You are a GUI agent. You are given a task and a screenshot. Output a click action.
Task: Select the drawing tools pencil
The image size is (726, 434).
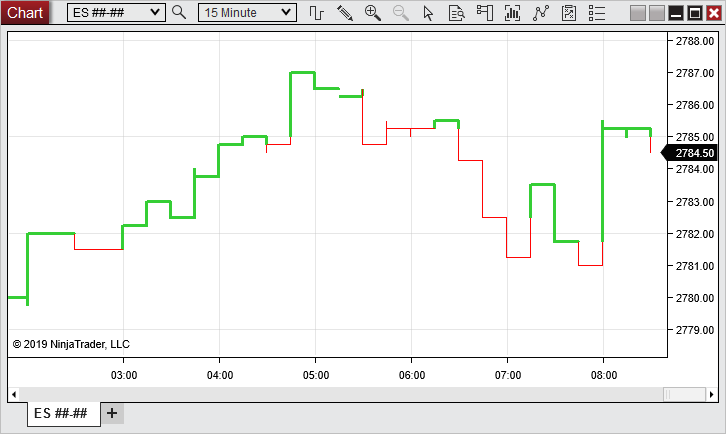345,13
